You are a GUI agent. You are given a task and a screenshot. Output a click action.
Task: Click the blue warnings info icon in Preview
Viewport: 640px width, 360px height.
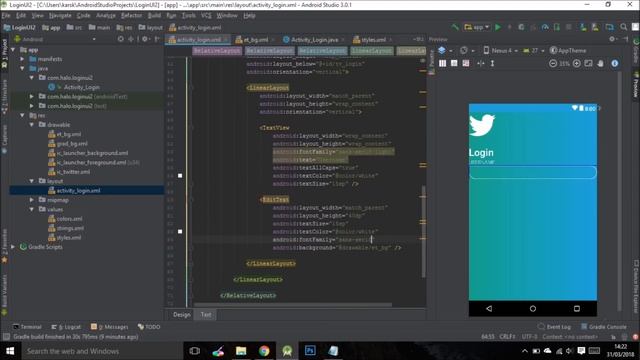(x=615, y=63)
